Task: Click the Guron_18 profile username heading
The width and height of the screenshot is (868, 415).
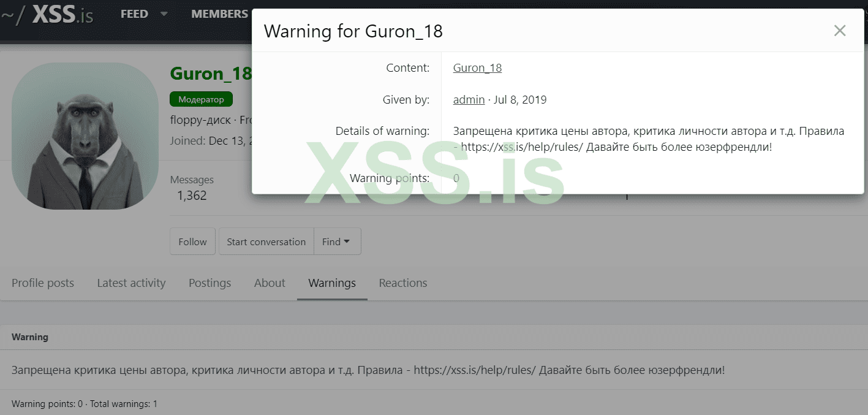Action: pos(211,73)
